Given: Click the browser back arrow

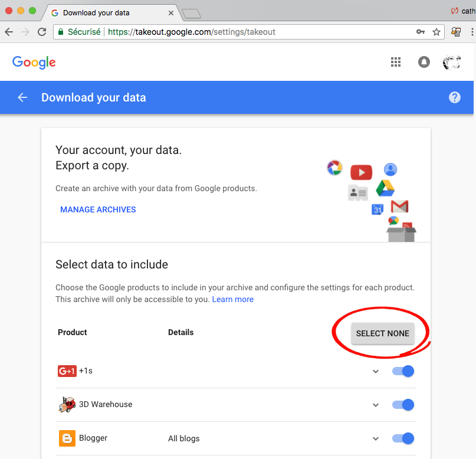Looking at the screenshot, I should [x=9, y=32].
